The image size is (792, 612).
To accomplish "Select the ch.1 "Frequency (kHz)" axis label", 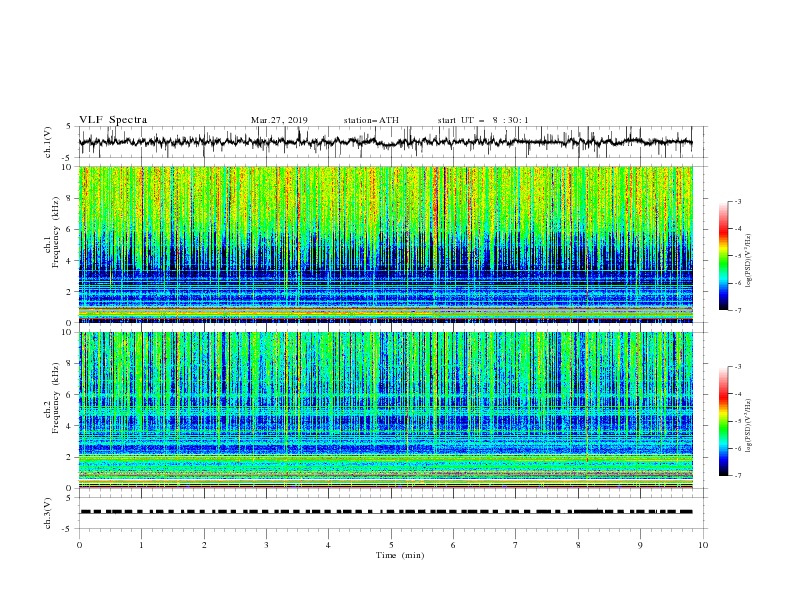I will pyautogui.click(x=55, y=232).
